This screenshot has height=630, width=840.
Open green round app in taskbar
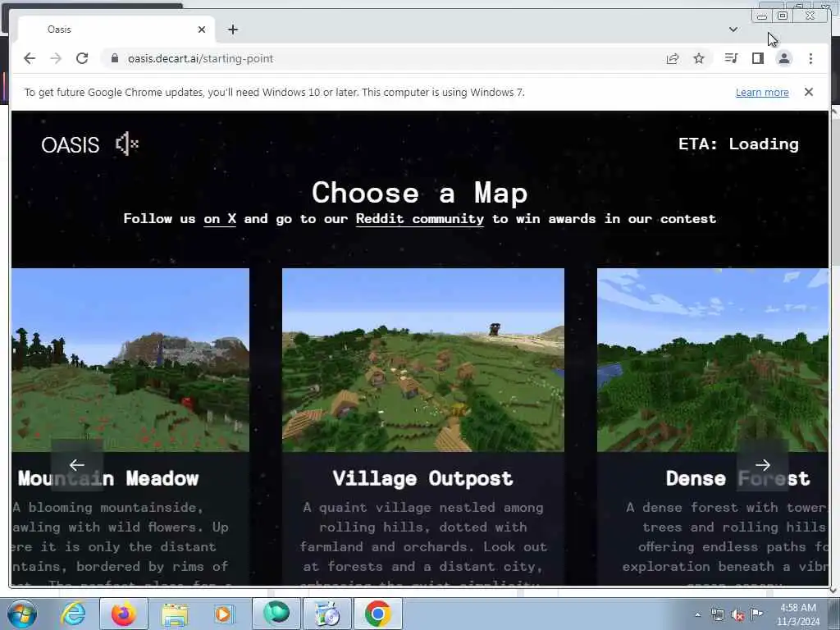(x=276, y=614)
